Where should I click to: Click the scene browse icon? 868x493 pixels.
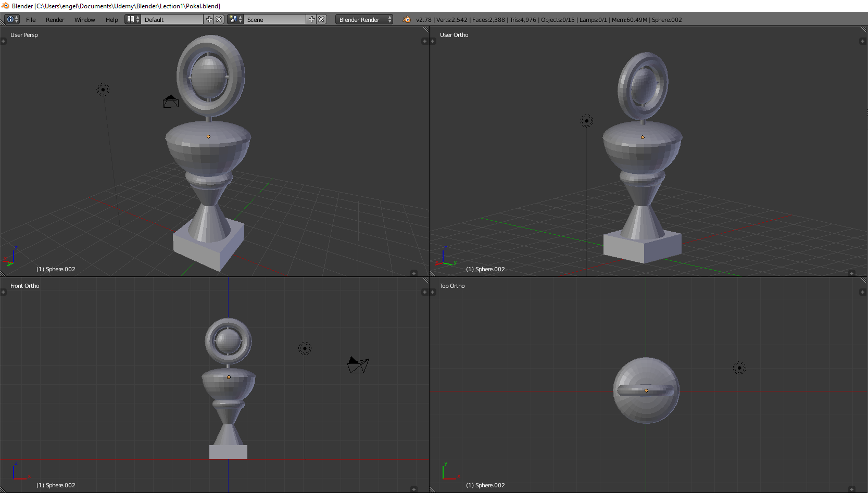click(235, 20)
